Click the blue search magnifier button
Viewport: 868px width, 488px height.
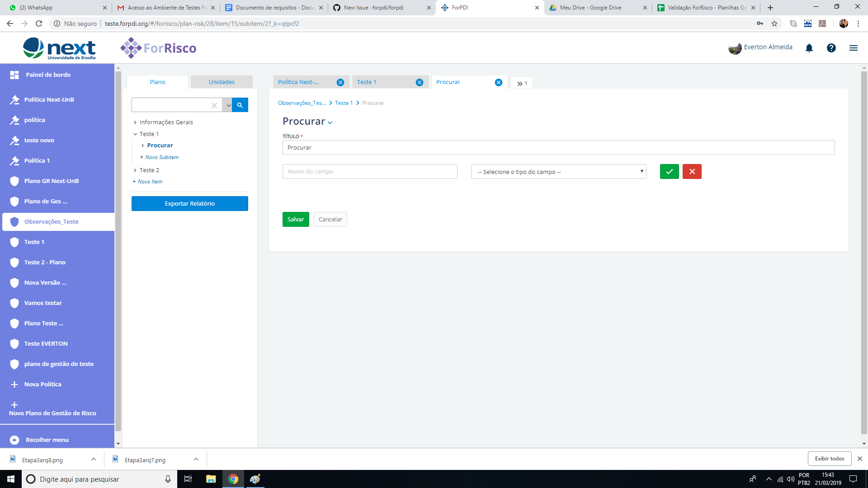tap(240, 105)
